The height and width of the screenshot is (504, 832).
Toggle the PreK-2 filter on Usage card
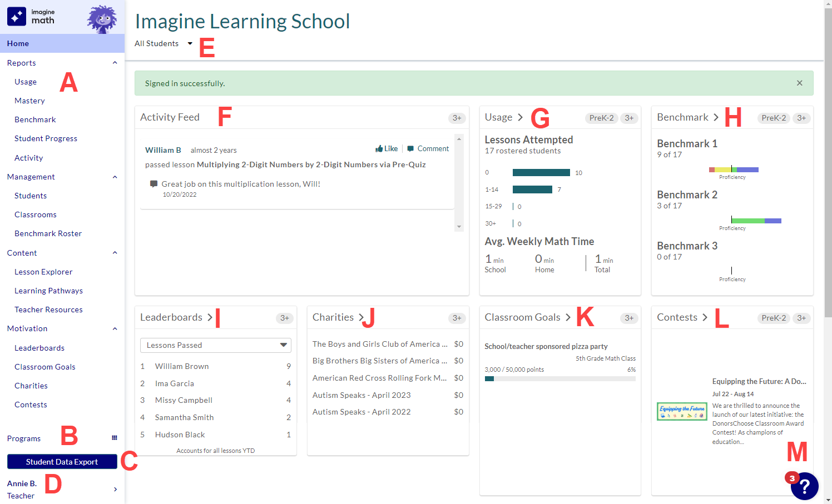(601, 118)
